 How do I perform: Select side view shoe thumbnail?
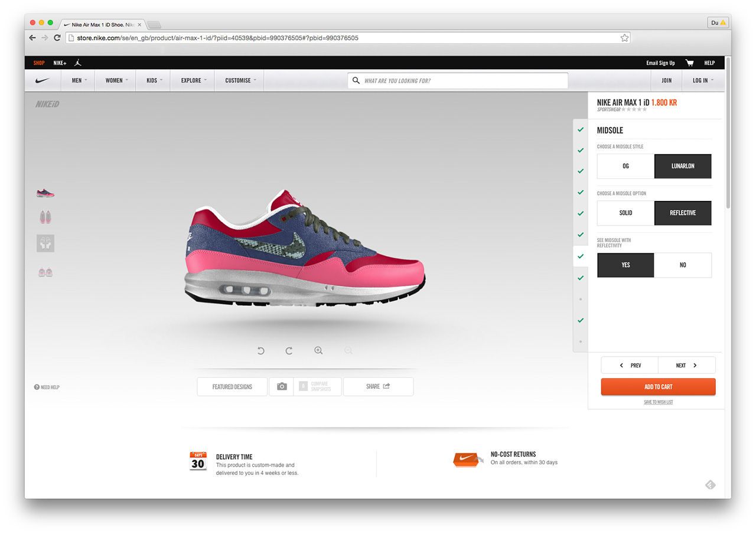(45, 193)
